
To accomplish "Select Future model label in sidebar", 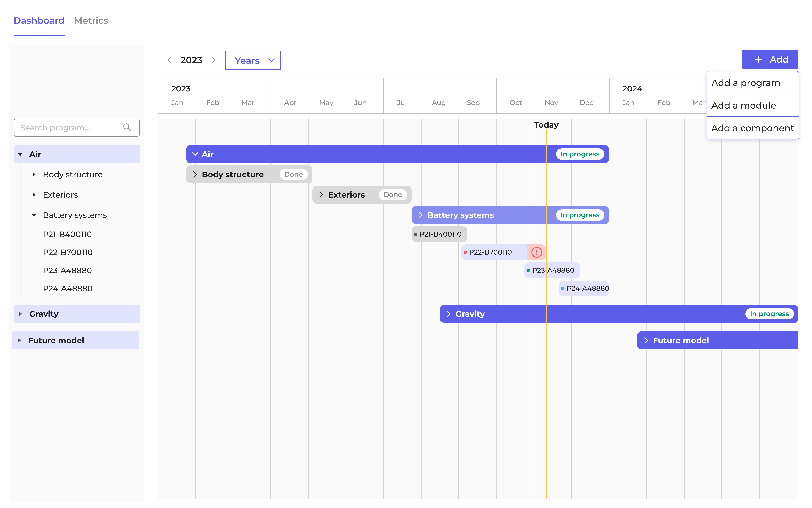I will [56, 340].
